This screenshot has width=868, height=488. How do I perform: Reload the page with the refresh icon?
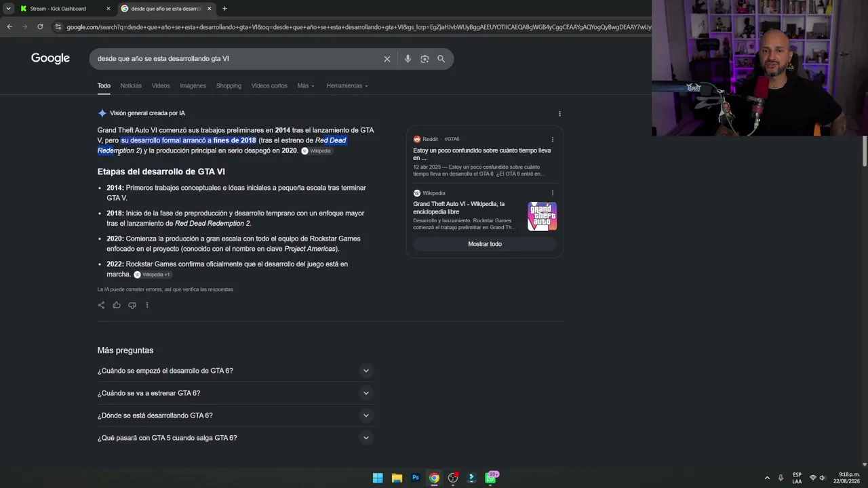(x=40, y=27)
